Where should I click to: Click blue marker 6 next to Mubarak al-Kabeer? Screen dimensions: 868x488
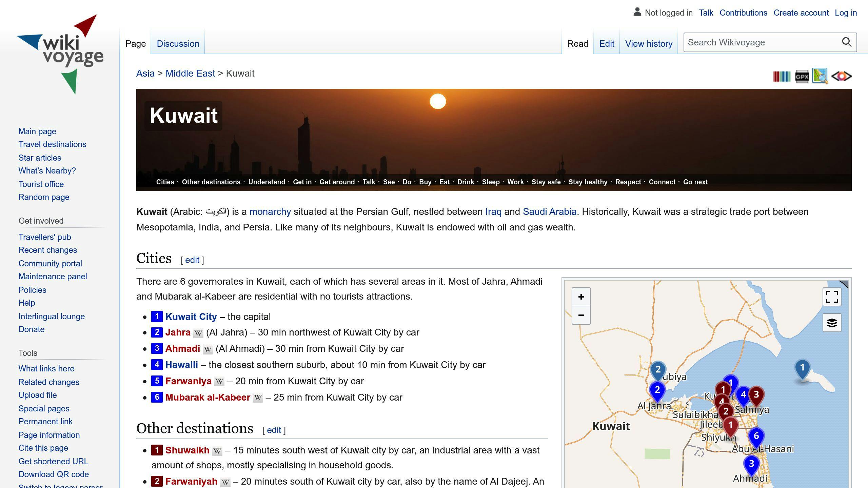[157, 397]
